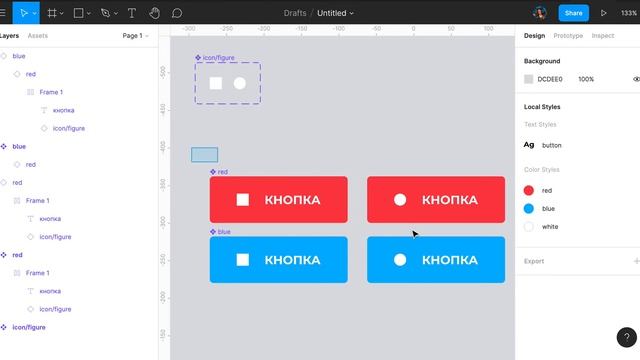Click component icon of blue main component
Image resolution: width=640 pixels, height=360 pixels.
3,146
